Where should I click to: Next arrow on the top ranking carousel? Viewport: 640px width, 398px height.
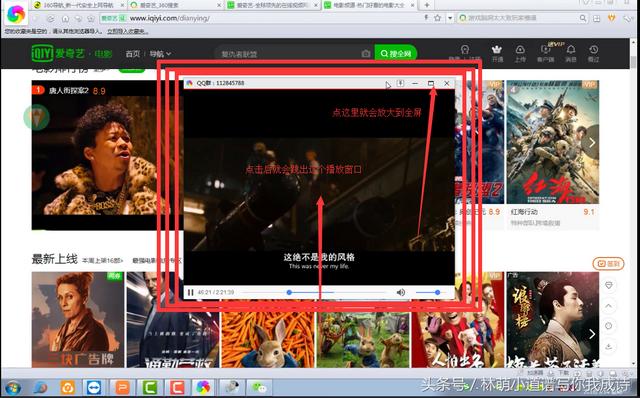[592, 142]
